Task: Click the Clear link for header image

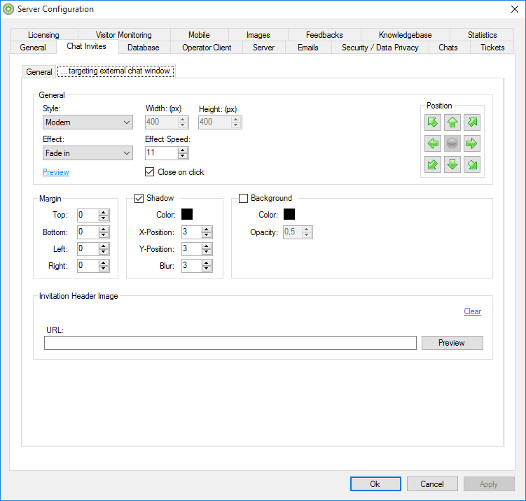Action: [x=472, y=311]
